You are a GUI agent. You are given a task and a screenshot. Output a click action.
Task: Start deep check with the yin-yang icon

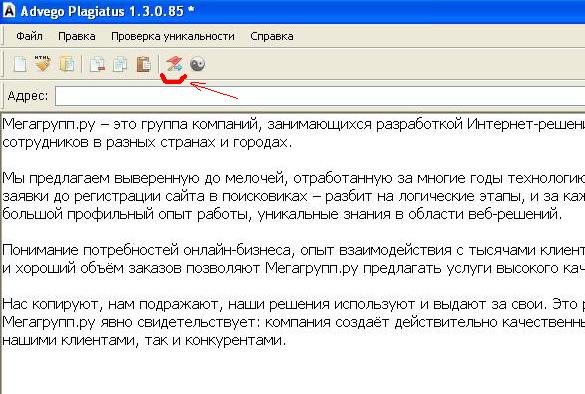point(197,64)
